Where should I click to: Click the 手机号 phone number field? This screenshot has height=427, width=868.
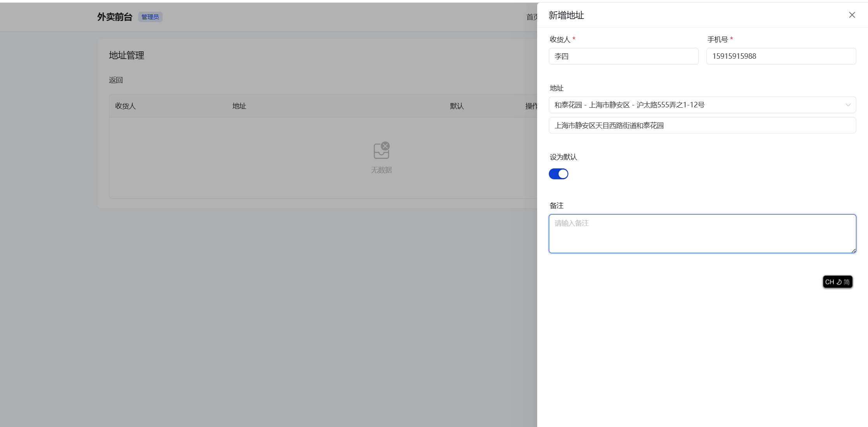pos(781,56)
